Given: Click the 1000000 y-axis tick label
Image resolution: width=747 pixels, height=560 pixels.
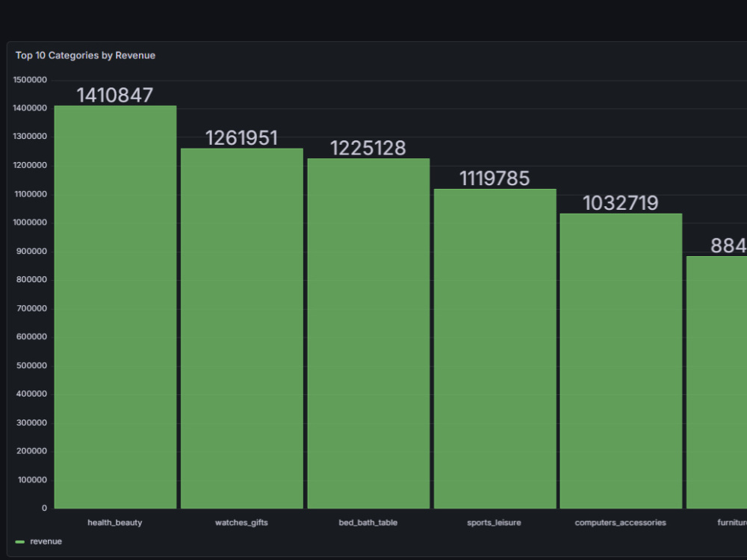Looking at the screenshot, I should click(x=30, y=223).
